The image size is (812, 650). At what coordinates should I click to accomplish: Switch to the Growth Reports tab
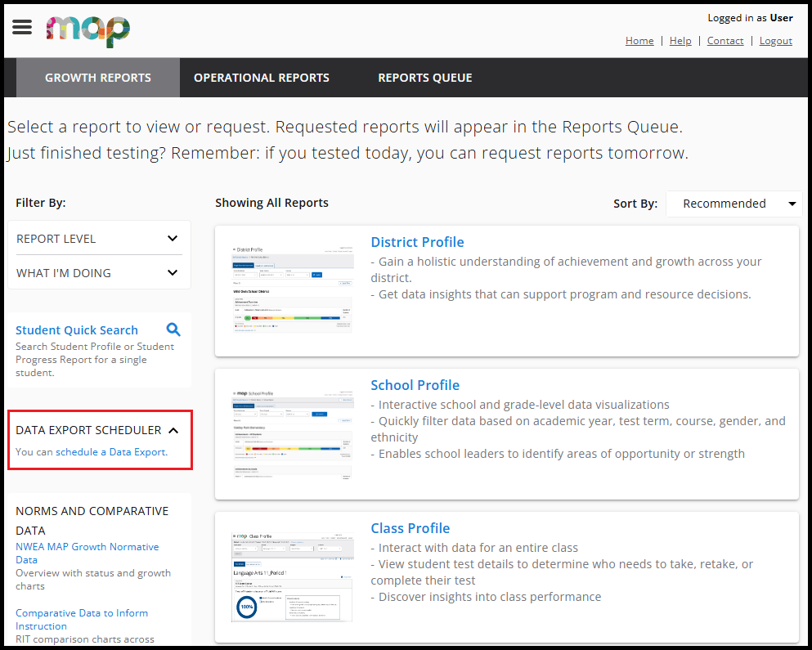[x=98, y=78]
